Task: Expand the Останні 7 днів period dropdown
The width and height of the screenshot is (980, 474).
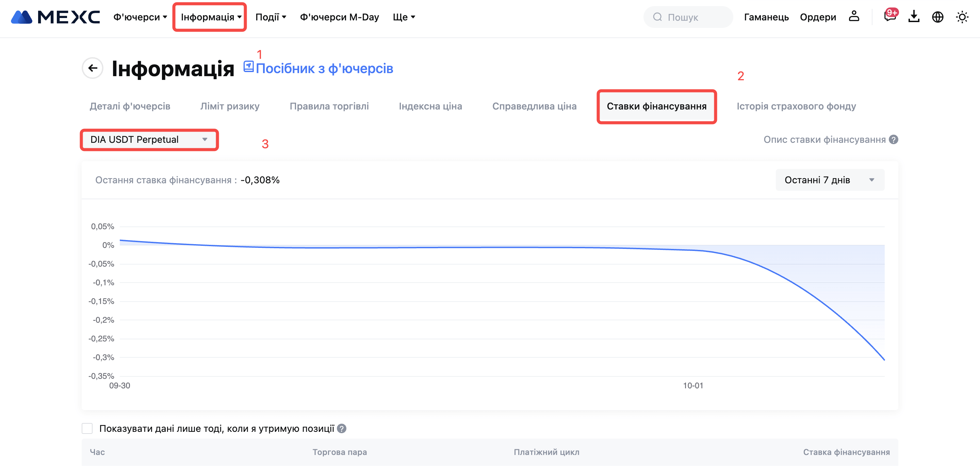Action: [x=830, y=180]
